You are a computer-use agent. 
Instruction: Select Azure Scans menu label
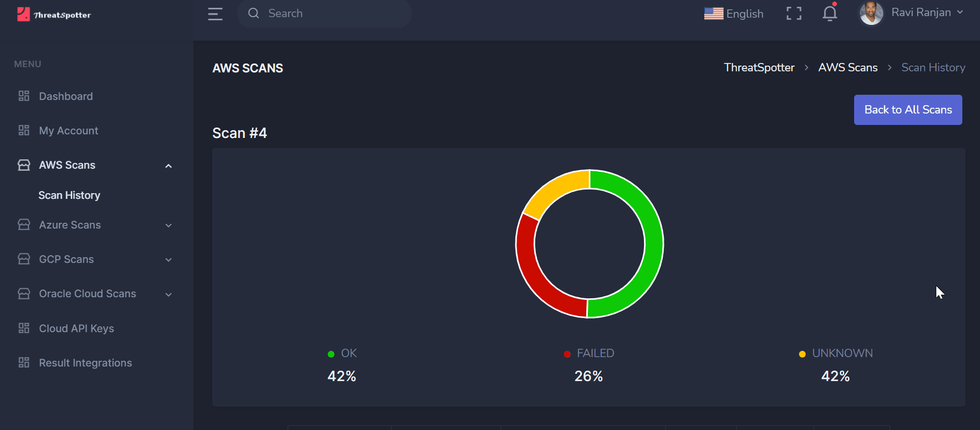click(x=70, y=225)
